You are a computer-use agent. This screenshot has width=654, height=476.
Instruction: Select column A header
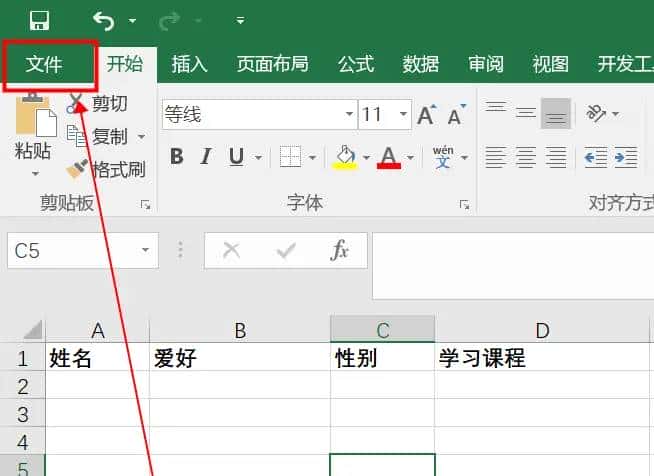(x=98, y=331)
